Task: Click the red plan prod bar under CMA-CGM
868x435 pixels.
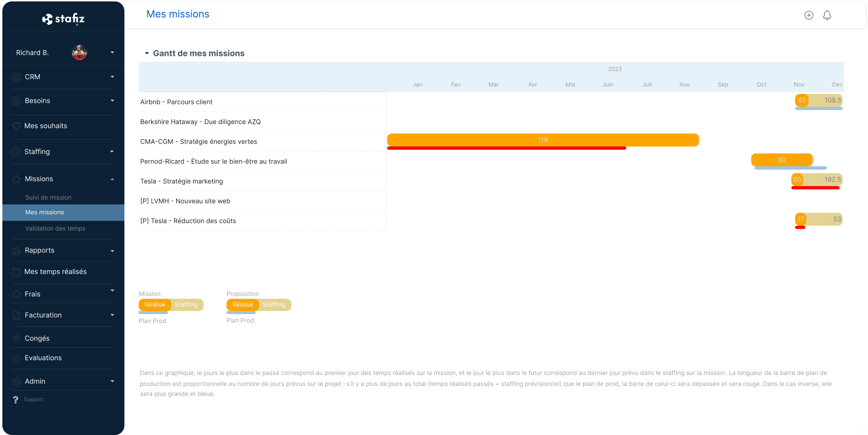Action: [507, 148]
